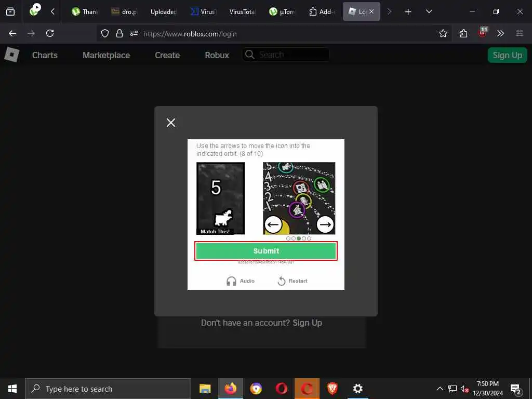Go back to the previous page
This screenshot has height=399, width=532.
12,33
